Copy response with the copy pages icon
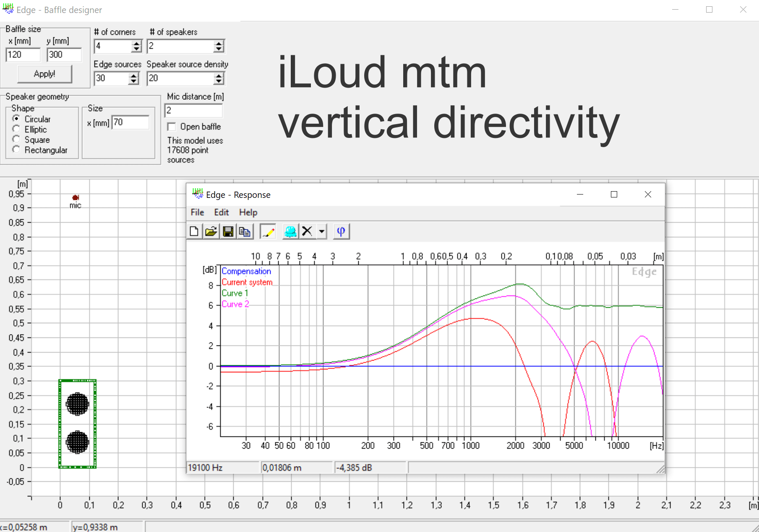This screenshot has width=759, height=532. tap(245, 231)
